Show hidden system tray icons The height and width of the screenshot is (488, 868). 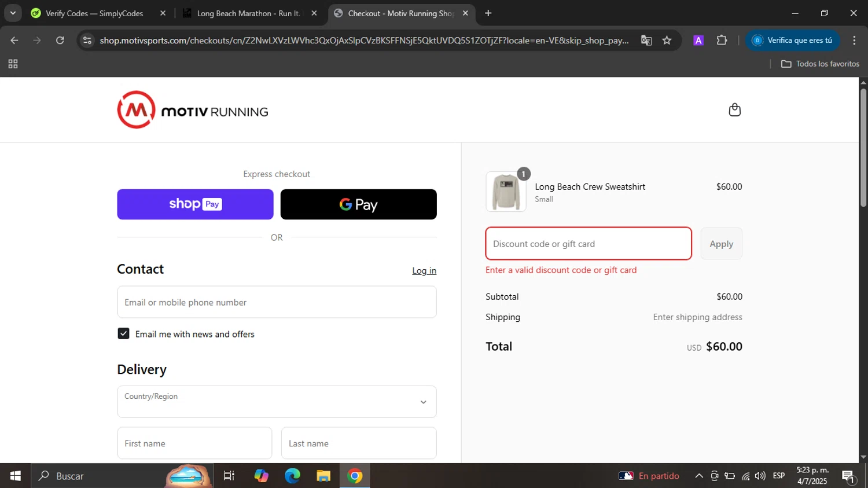(699, 476)
